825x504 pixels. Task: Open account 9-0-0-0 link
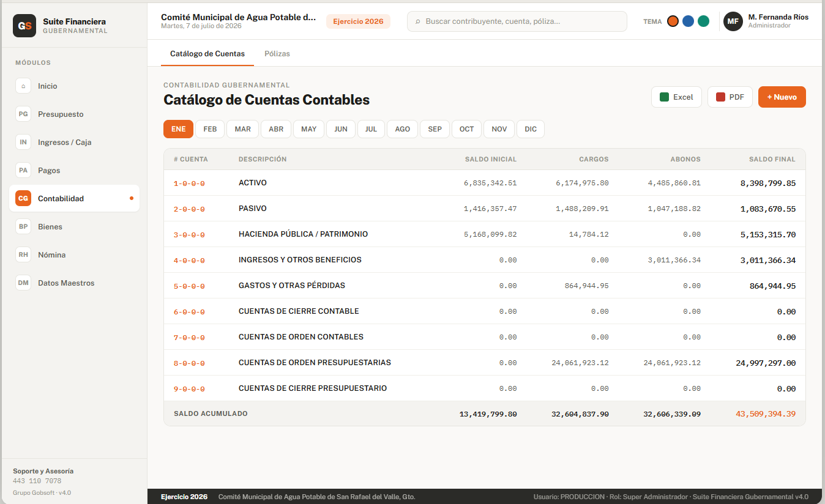(189, 389)
